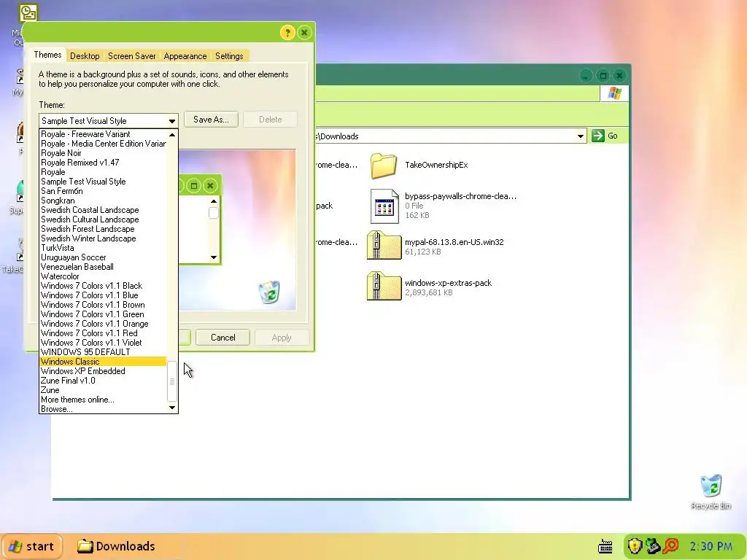Switch to the Screen Saver tab
747x560 pixels.
pos(132,55)
